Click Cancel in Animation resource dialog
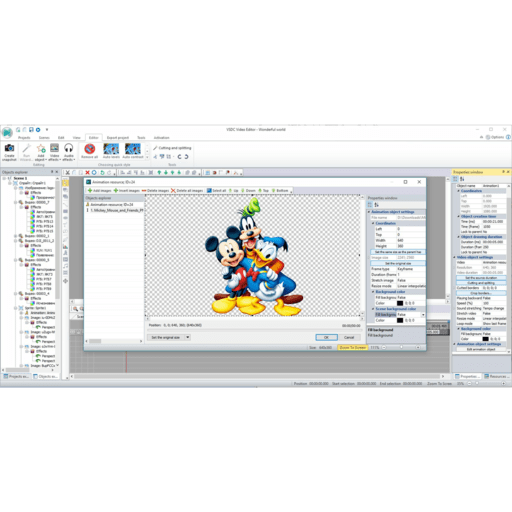The width and height of the screenshot is (512, 512). [x=349, y=337]
